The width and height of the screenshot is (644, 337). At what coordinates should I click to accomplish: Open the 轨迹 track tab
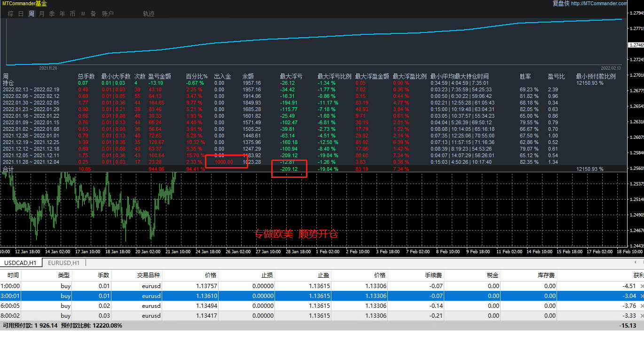point(149,14)
